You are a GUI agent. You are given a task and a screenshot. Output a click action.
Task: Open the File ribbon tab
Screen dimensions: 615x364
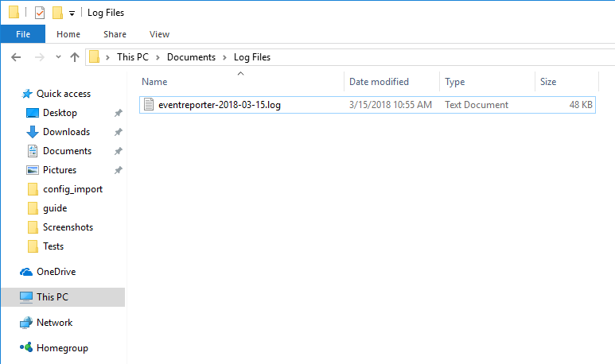pyautogui.click(x=23, y=34)
